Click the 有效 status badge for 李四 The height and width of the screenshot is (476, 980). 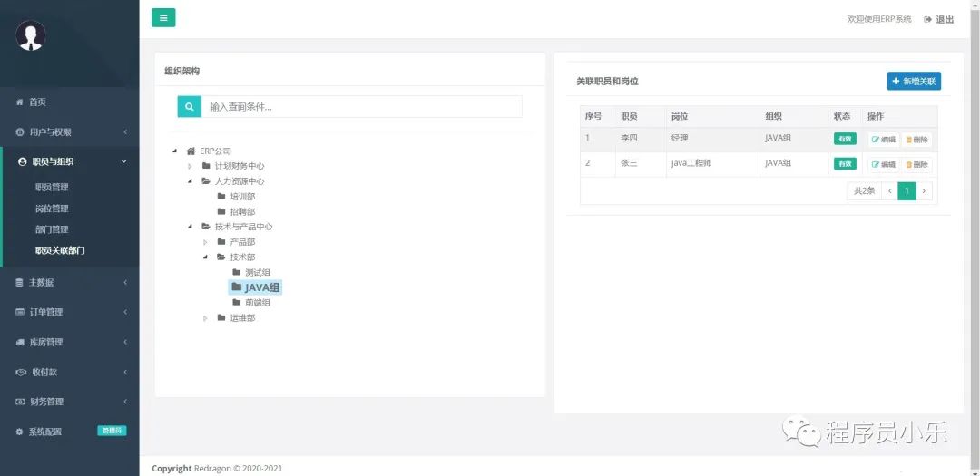845,139
